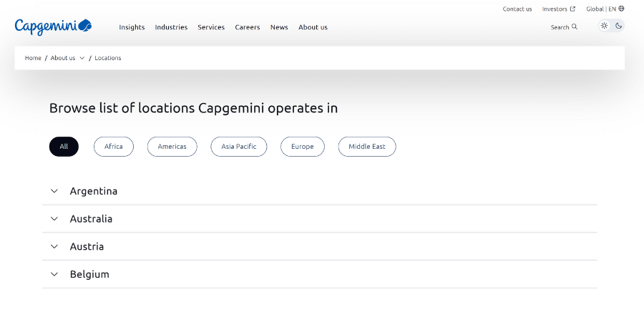Click the Capgemini logo
644x322 pixels.
pos(54,26)
